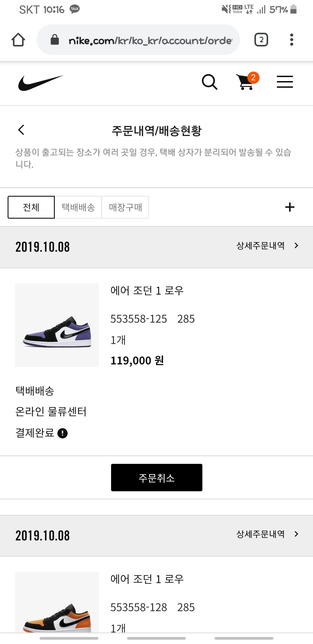Open the search magnifier icon
The image size is (313, 644).
[210, 82]
